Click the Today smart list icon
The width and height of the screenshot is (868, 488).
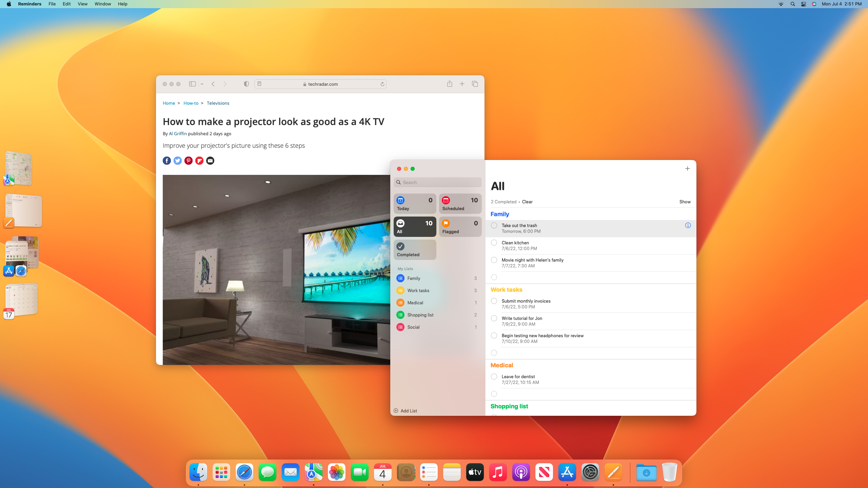pyautogui.click(x=401, y=200)
